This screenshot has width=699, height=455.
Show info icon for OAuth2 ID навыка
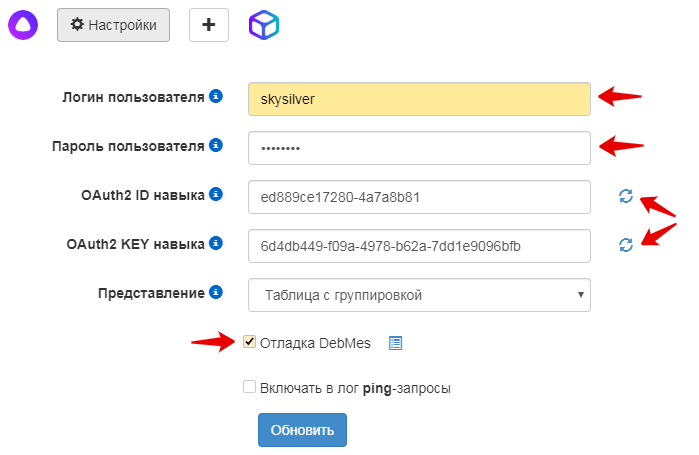coord(215,195)
